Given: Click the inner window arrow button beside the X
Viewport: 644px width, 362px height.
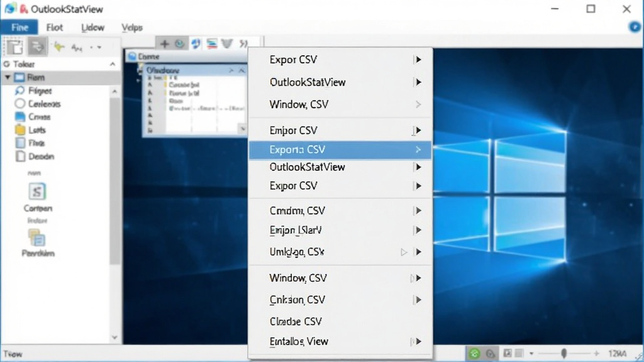Looking at the screenshot, I should (x=231, y=70).
